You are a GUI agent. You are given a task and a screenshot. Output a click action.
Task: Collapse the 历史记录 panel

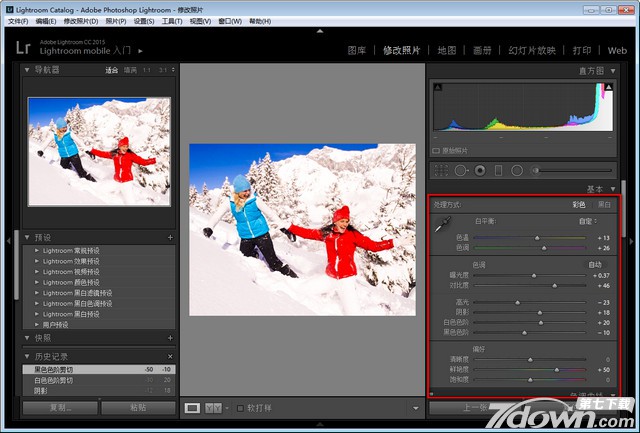[x=27, y=357]
